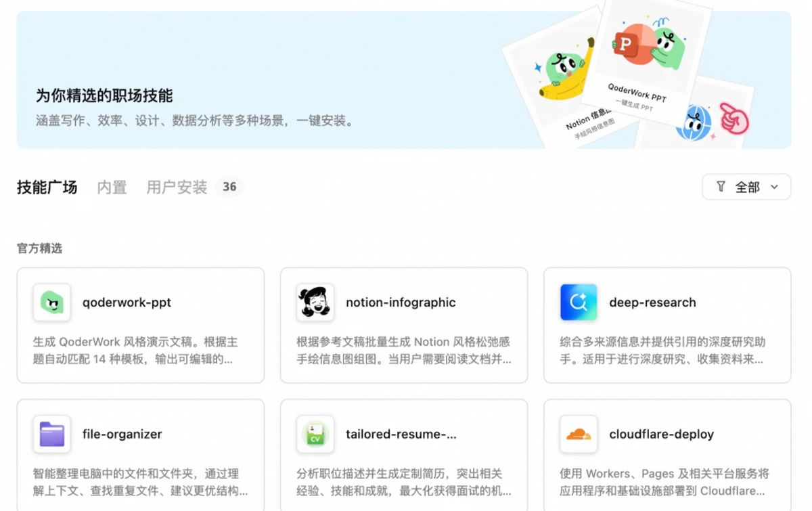Click the banner subtitle 涵盖写作、效率、设计
Screen dimensions: 812x511
click(x=195, y=121)
